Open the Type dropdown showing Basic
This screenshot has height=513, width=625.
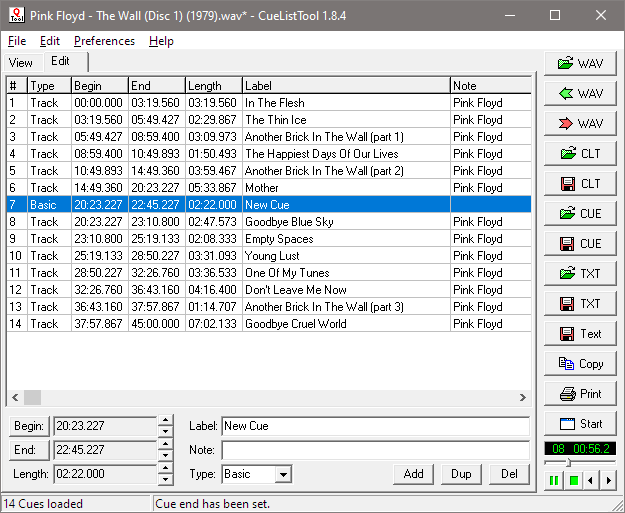click(283, 474)
